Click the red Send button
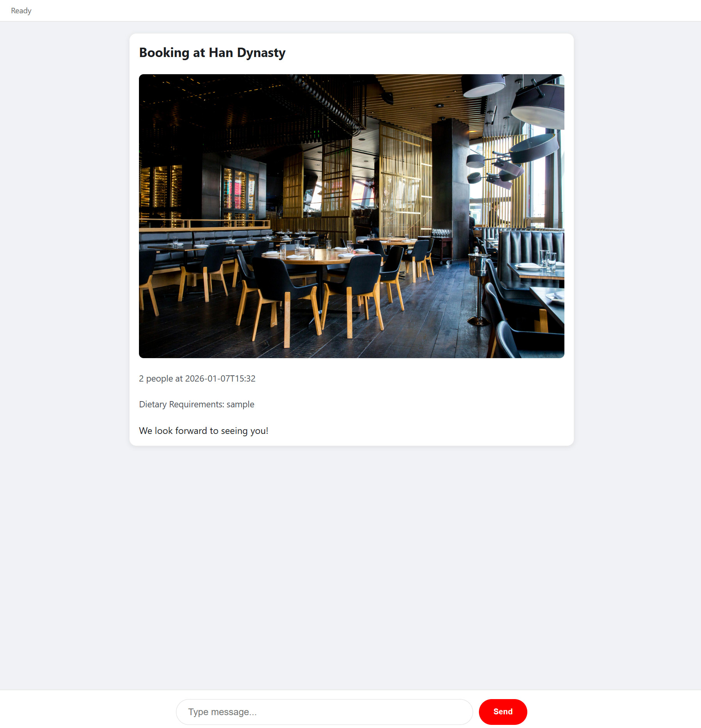Image resolution: width=701 pixels, height=728 pixels. coord(503,712)
